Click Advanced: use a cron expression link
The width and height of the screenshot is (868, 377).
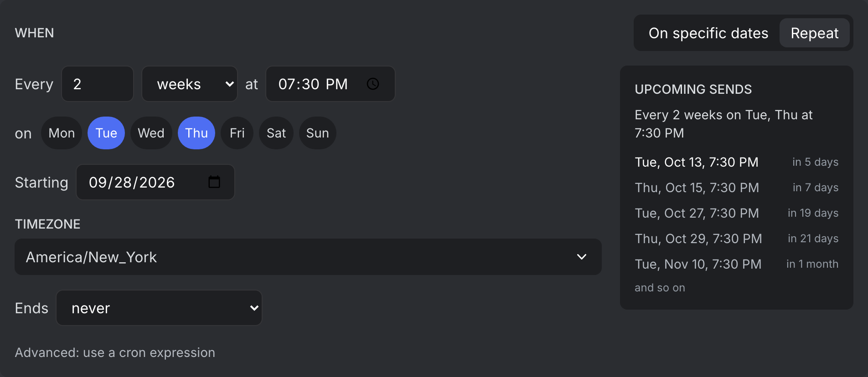115,352
